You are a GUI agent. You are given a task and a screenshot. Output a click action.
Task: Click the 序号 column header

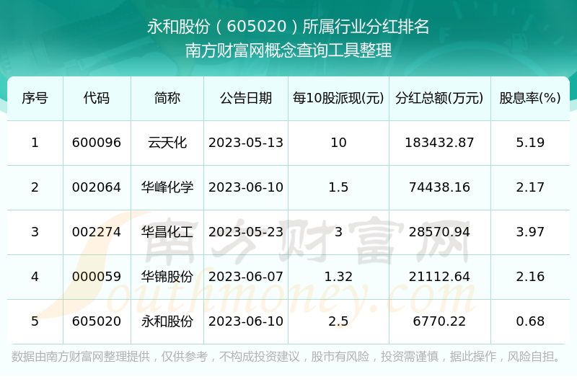point(35,98)
